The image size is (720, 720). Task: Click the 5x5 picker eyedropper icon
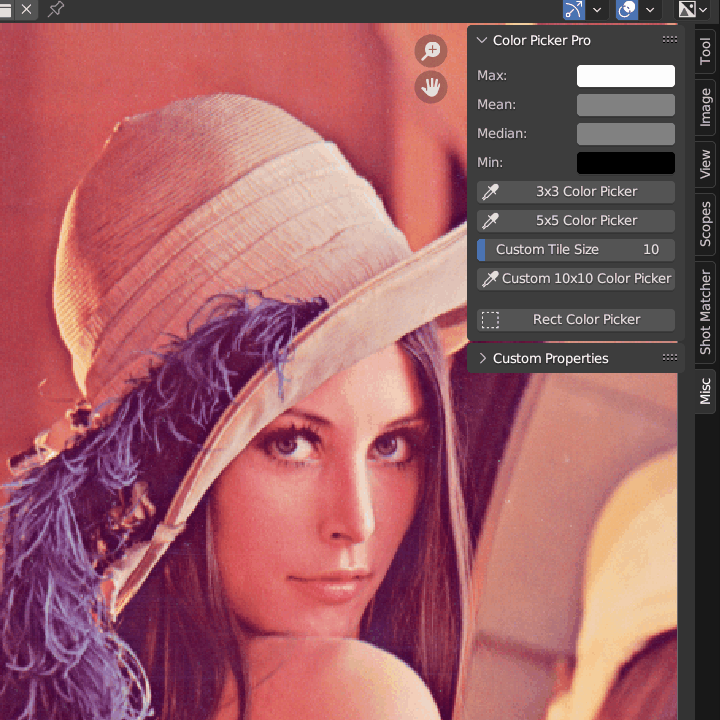tap(490, 221)
